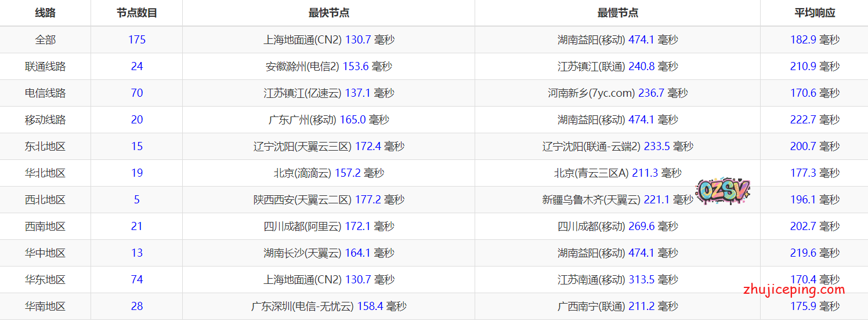
Task: Click the 平均响应 column header
Action: [x=815, y=13]
